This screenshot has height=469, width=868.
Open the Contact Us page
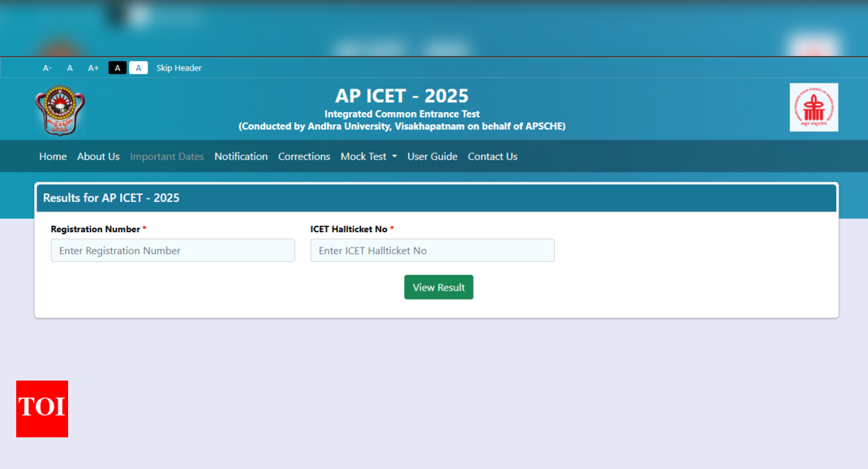pyautogui.click(x=492, y=157)
